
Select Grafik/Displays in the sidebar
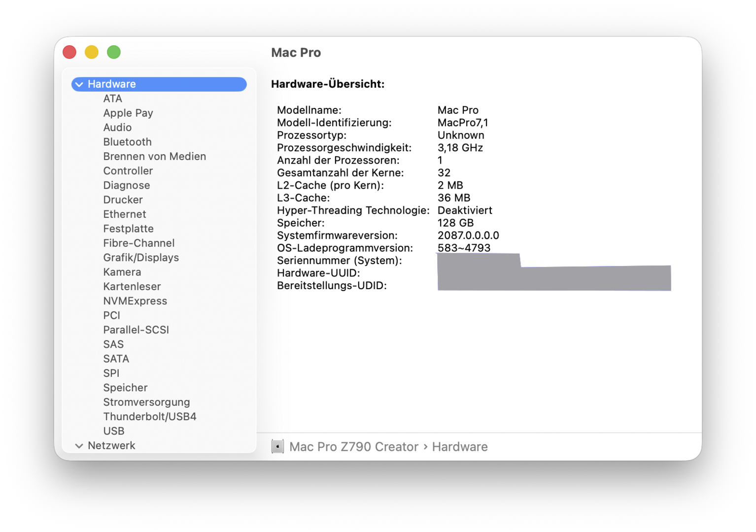(141, 258)
